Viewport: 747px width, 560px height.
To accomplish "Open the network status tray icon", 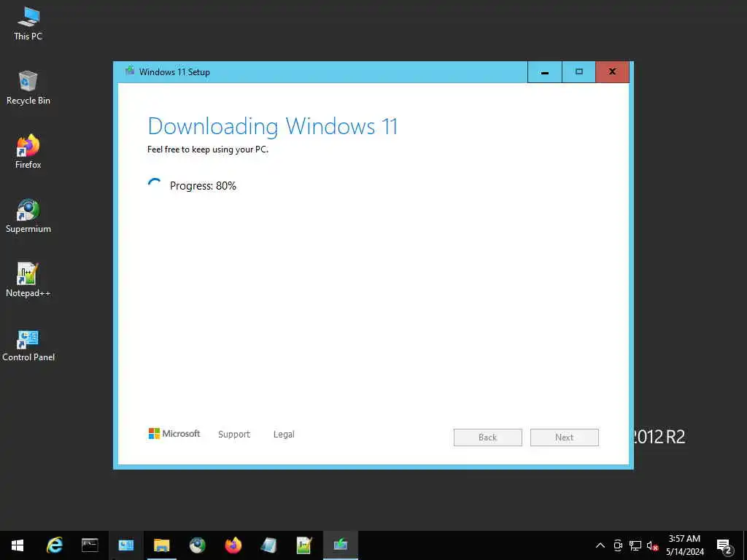I will [x=635, y=545].
